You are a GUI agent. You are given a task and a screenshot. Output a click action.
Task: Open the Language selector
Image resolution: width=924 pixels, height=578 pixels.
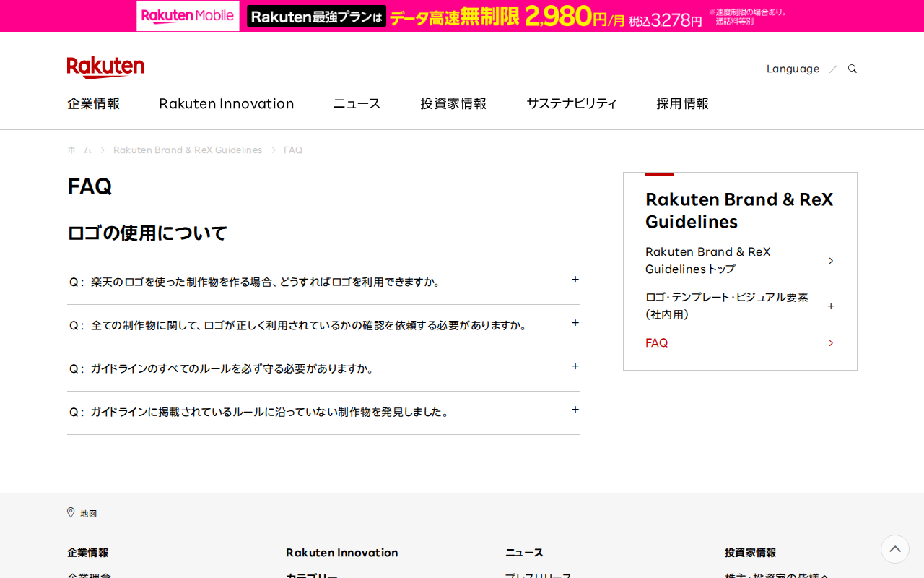pyautogui.click(x=793, y=68)
